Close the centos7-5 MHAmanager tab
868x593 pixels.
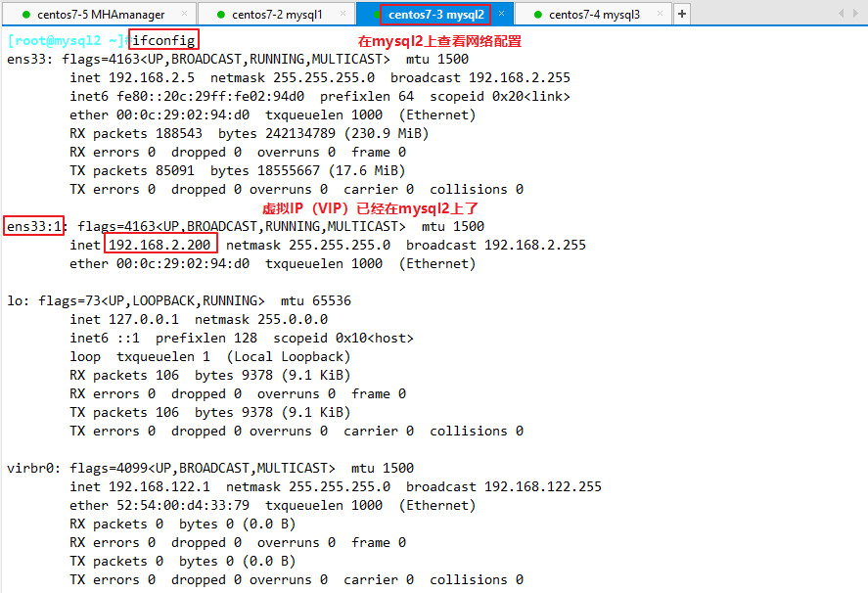pyautogui.click(x=184, y=14)
